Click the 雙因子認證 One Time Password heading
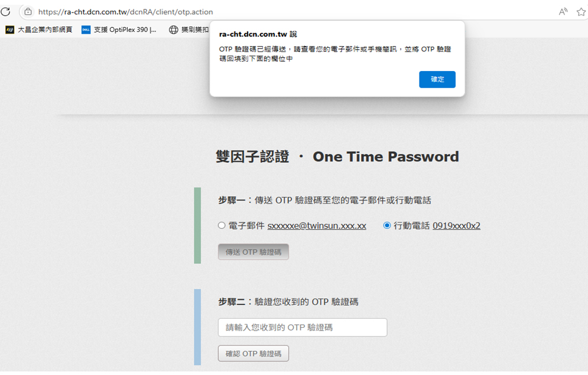The height and width of the screenshot is (375, 588). pyautogui.click(x=337, y=157)
